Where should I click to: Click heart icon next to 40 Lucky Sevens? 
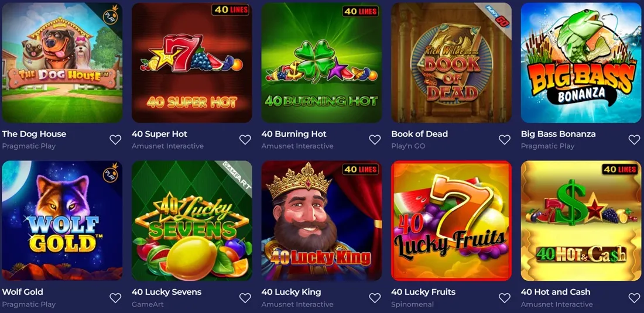pyautogui.click(x=245, y=298)
